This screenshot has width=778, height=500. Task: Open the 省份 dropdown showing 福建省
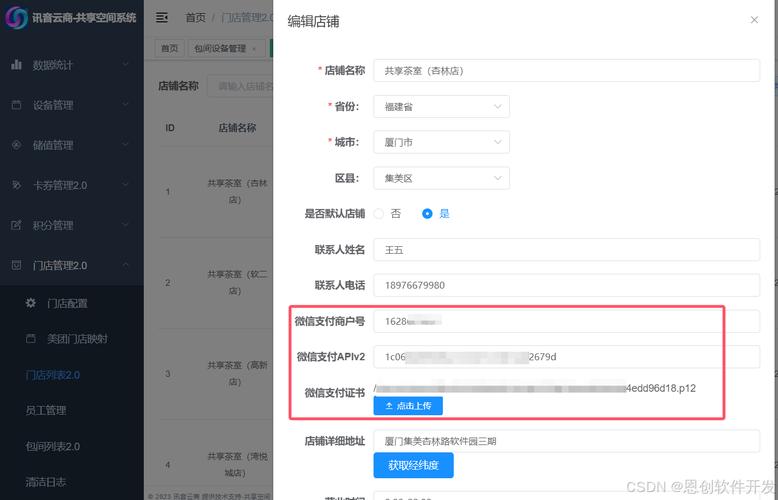click(x=442, y=107)
